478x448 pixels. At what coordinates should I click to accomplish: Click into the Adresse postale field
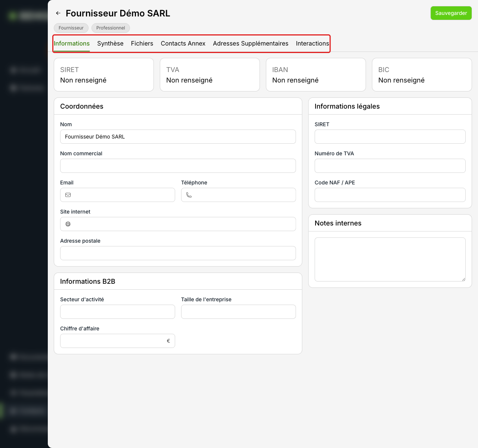(178, 253)
